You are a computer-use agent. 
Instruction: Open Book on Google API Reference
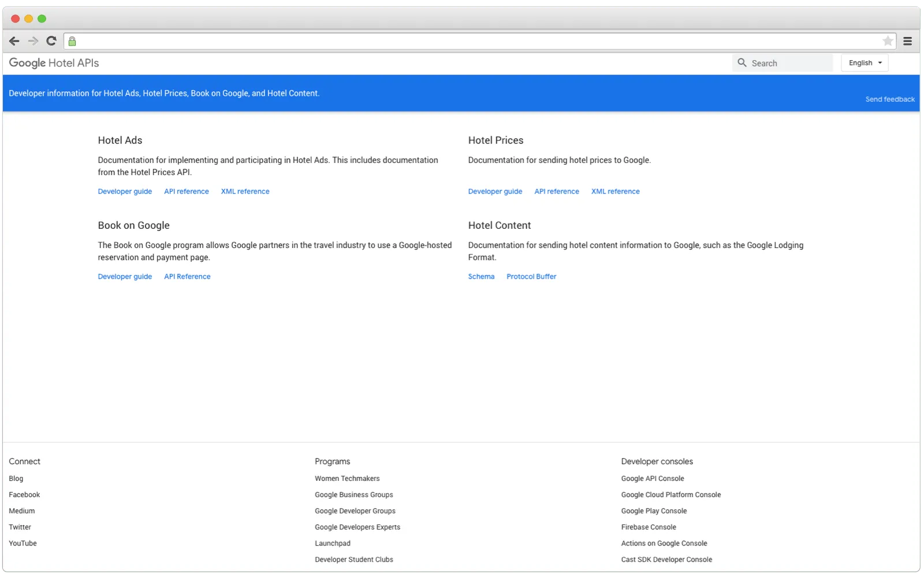coord(187,276)
